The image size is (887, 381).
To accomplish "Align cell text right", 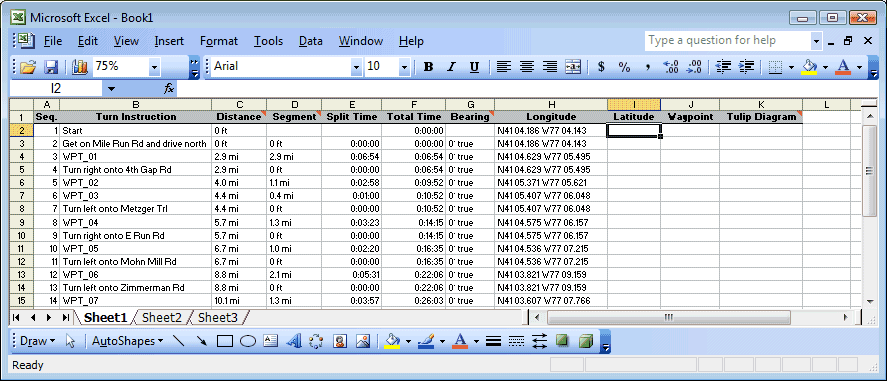I will (550, 67).
